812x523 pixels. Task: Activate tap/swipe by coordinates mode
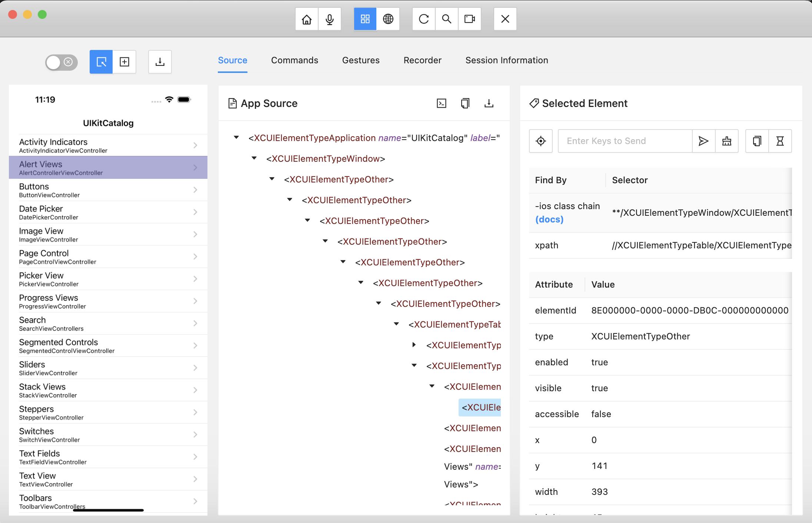coord(124,62)
